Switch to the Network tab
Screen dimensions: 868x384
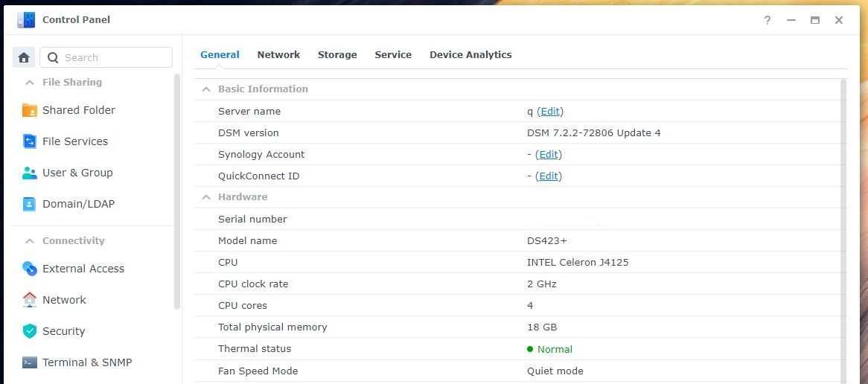click(278, 55)
